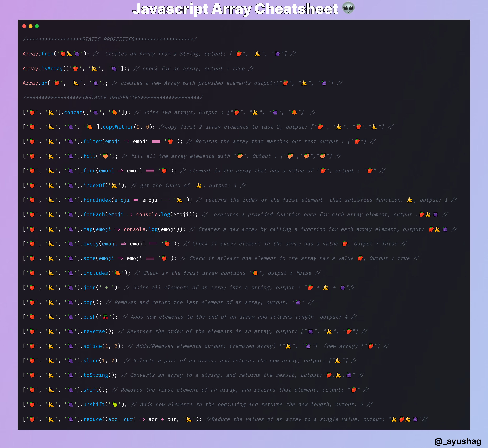Click cherries emoji in push line
The height and width of the screenshot is (448, 488).
point(105,317)
